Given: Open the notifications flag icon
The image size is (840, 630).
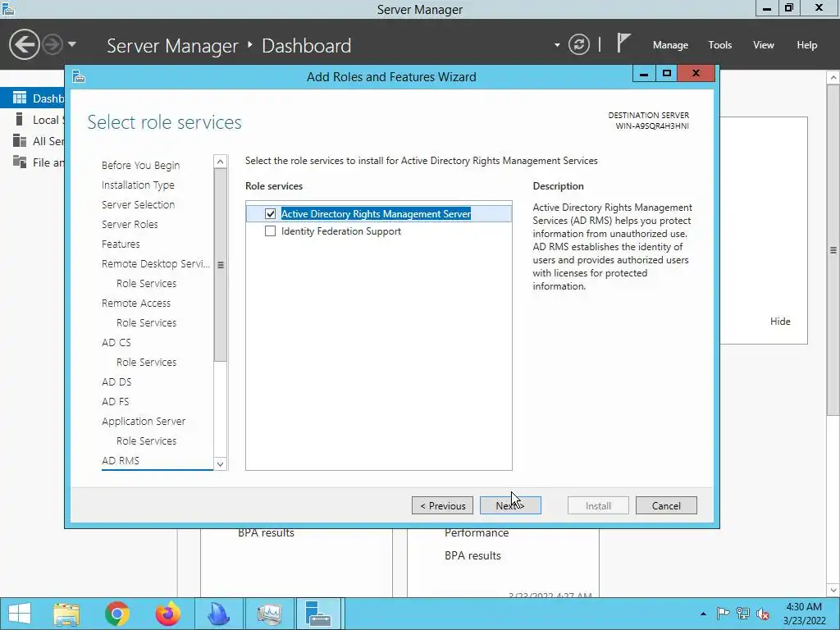Looking at the screenshot, I should [623, 43].
